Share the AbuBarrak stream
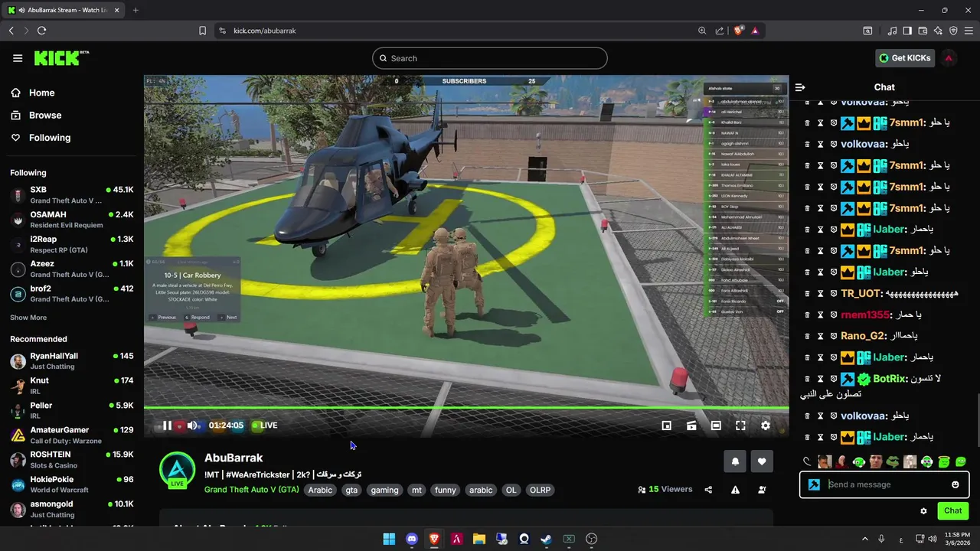 point(708,490)
